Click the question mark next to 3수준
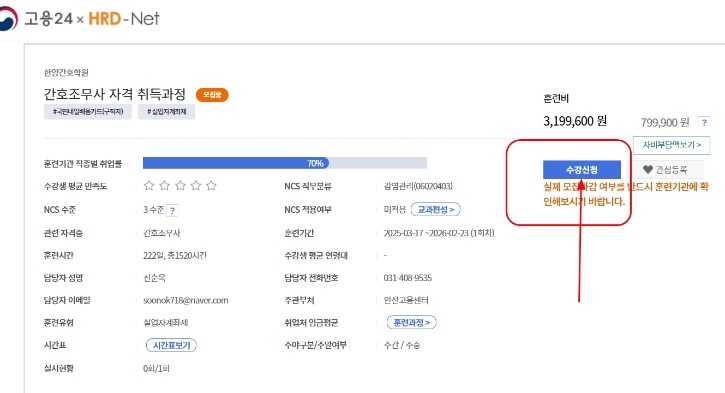725x393 pixels. pos(172,210)
